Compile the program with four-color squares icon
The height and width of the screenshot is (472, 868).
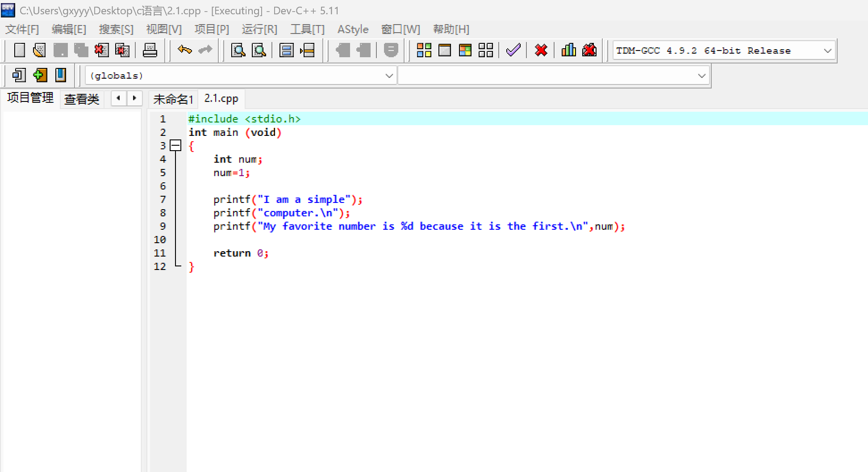[424, 50]
